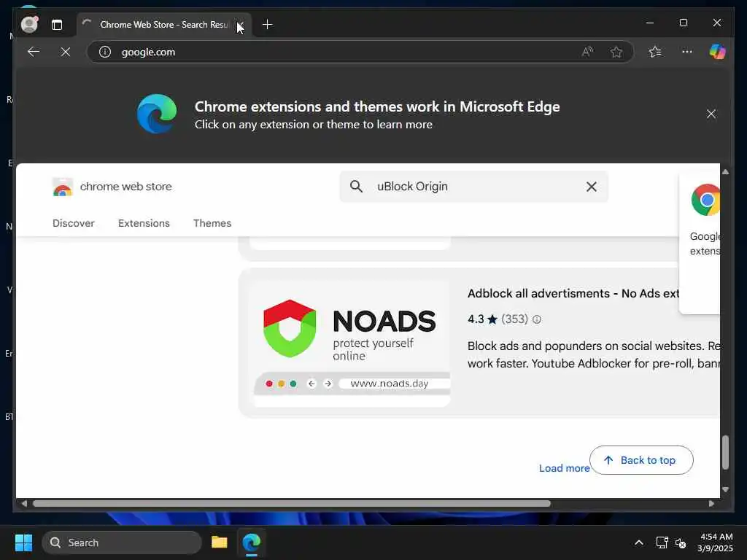Click the scroll right arrow
Screen dimensions: 747x560
tap(711, 503)
